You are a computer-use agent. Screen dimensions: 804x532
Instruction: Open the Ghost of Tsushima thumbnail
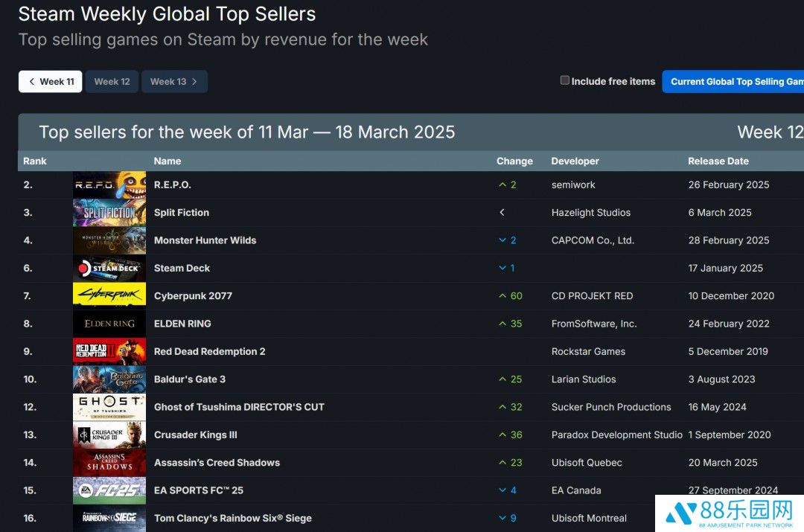click(x=109, y=407)
